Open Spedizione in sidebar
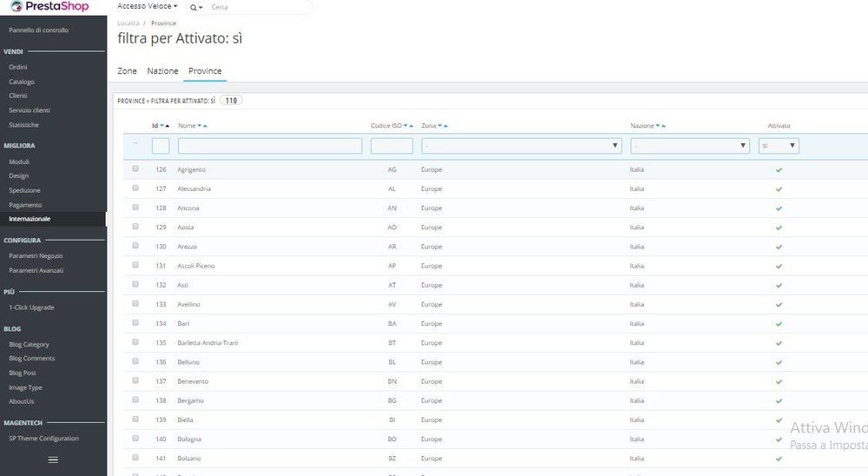868x476 pixels. 24,190
